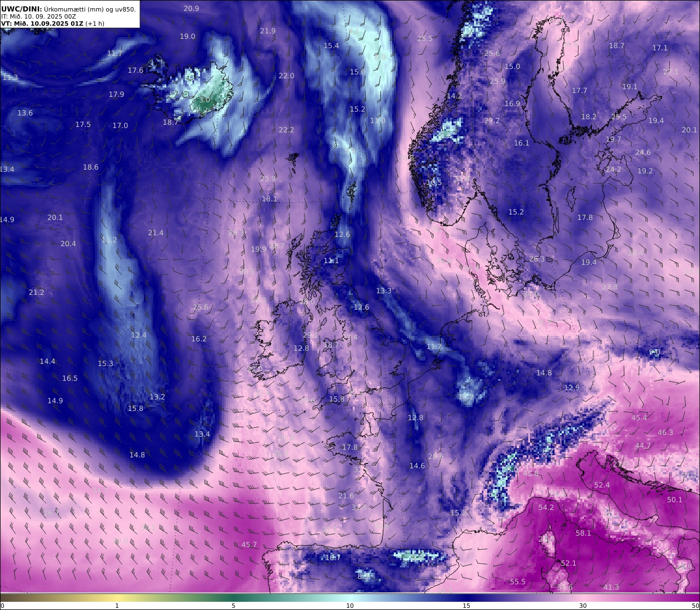Click the 22.2 value
This screenshot has width=700, height=610.
pyautogui.click(x=287, y=130)
